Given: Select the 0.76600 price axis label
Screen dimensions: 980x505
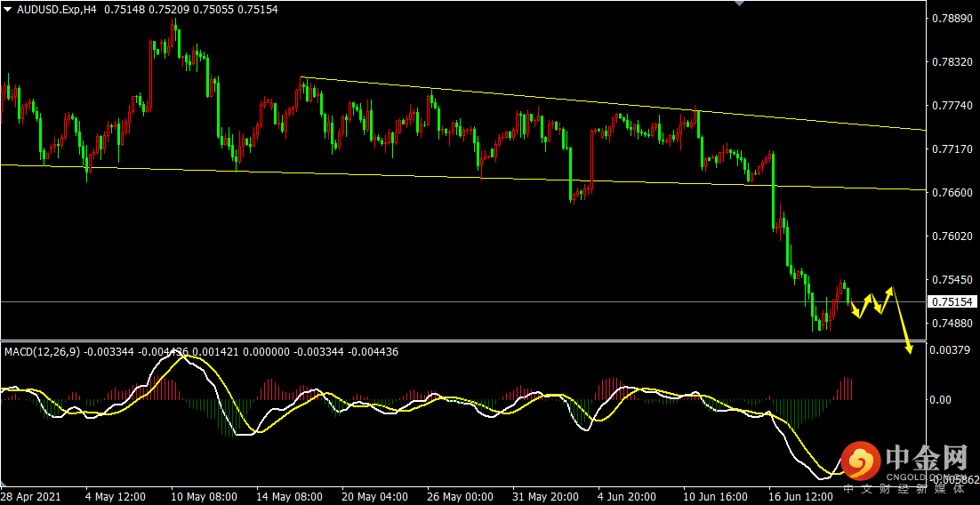Looking at the screenshot, I should (x=952, y=193).
